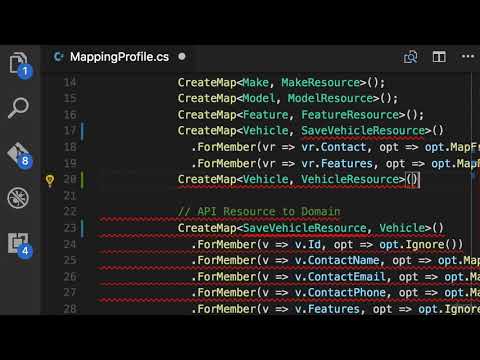Click 'SaveVehicleResource' on line 17
480x360 pixels.
click(363, 130)
